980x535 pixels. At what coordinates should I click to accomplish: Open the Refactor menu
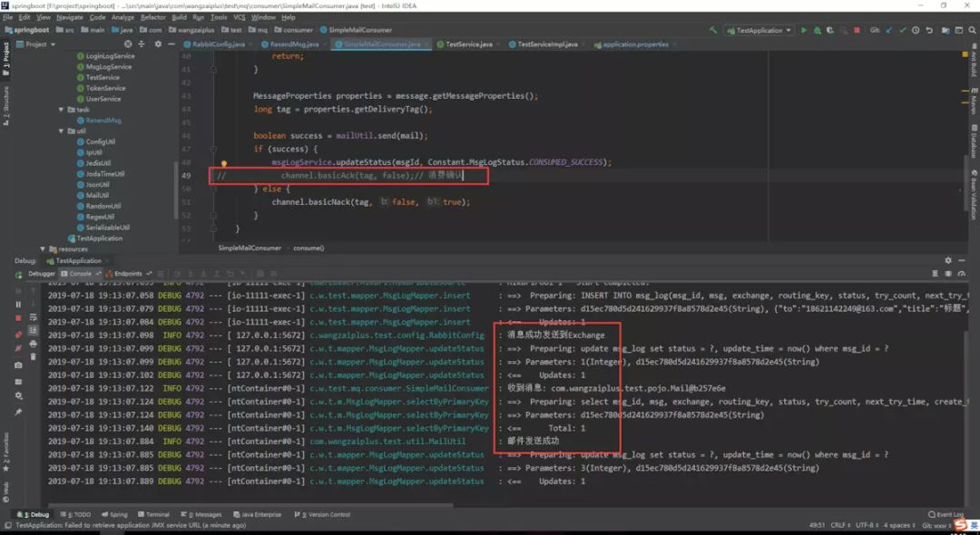click(x=153, y=17)
